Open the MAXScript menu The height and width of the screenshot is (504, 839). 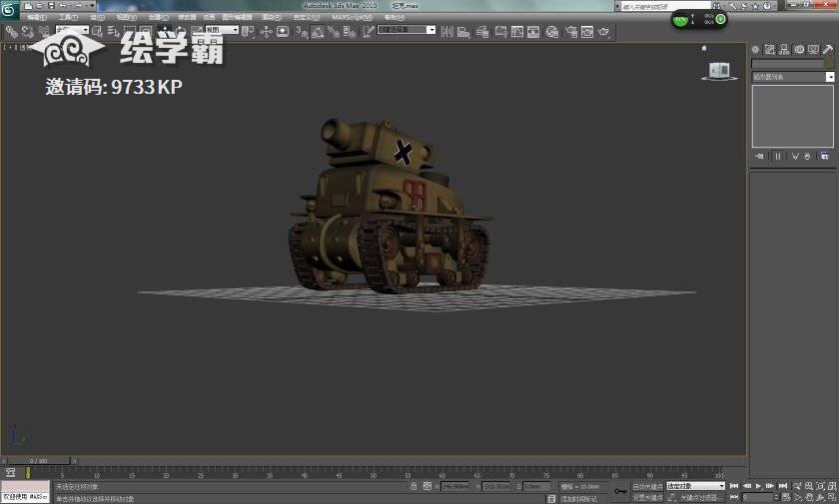(352, 18)
